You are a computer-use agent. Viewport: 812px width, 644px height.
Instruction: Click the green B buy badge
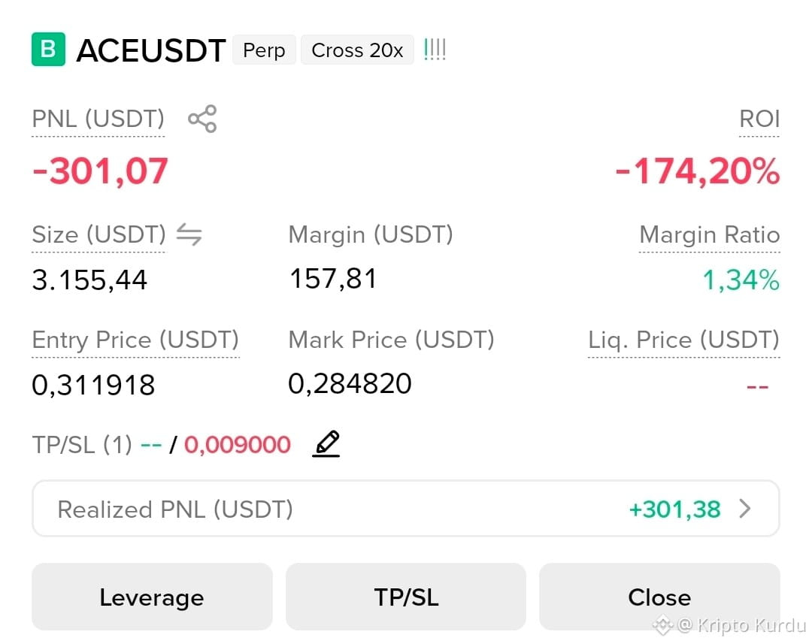[x=48, y=49]
